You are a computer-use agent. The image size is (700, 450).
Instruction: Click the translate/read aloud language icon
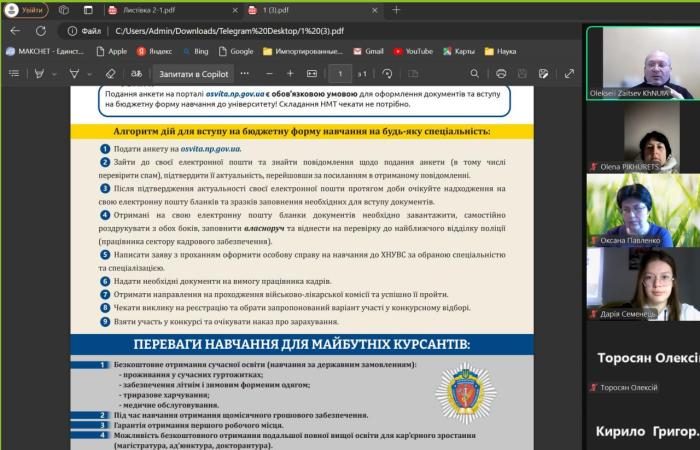[137, 73]
